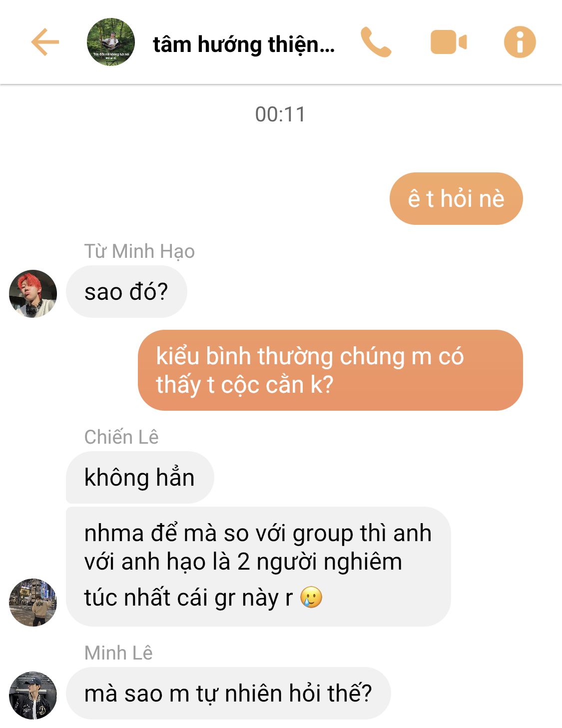The height and width of the screenshot is (728, 562).
Task: Select the 'không hẳn' message bubble
Action: (x=140, y=477)
